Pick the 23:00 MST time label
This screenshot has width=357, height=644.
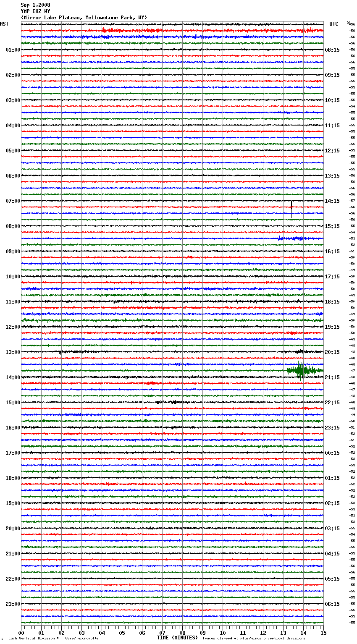click(13, 604)
